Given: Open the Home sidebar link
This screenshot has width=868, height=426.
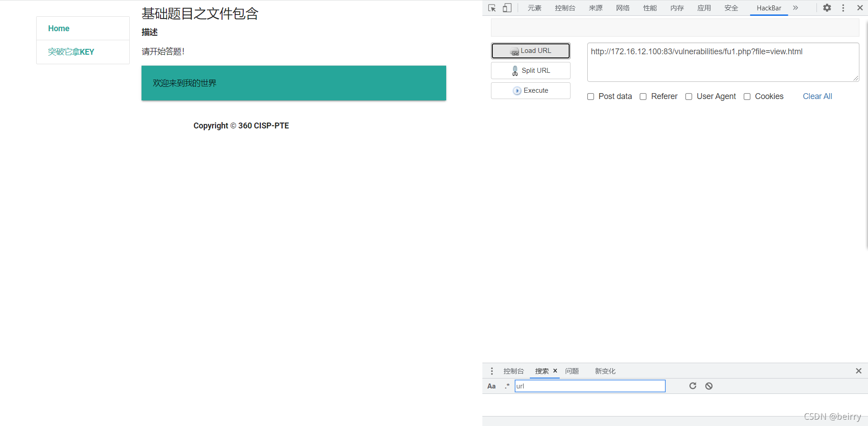Looking at the screenshot, I should click(59, 28).
